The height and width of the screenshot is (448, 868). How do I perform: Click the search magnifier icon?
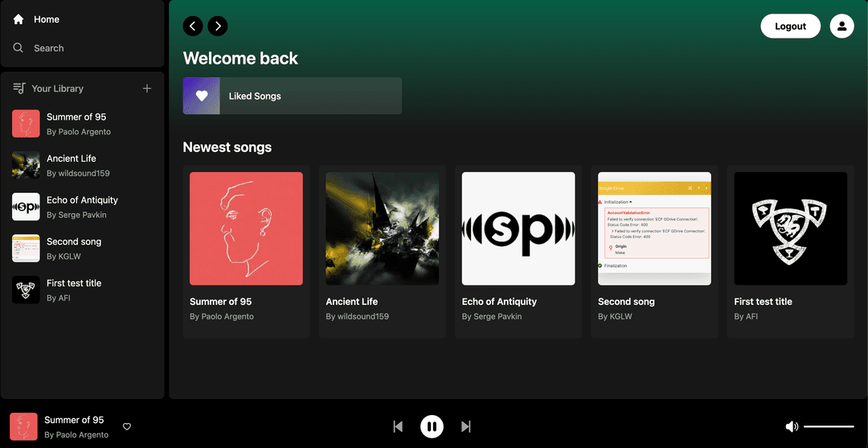click(18, 47)
